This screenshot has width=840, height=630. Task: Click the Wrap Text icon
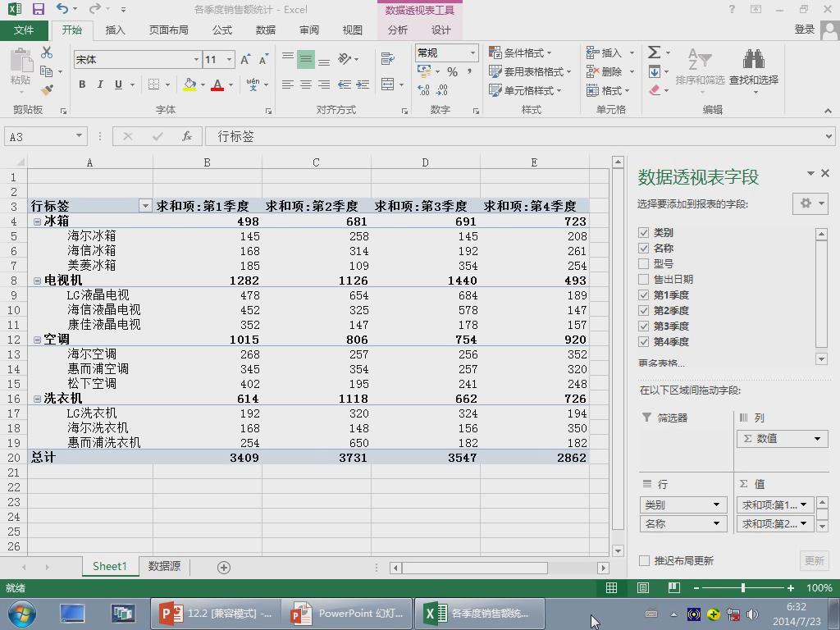388,58
